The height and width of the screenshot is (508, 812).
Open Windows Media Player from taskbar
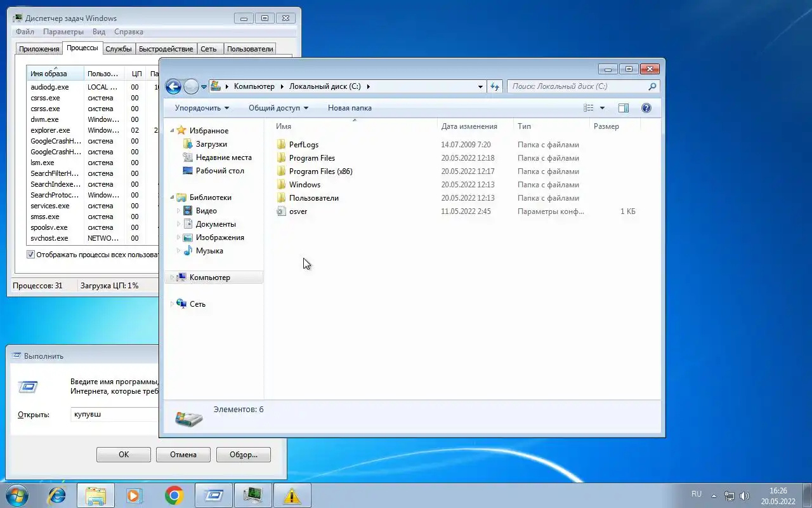coord(134,495)
